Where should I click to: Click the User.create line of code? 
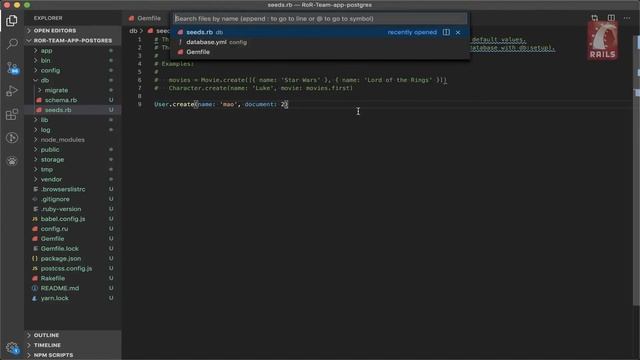coord(221,104)
